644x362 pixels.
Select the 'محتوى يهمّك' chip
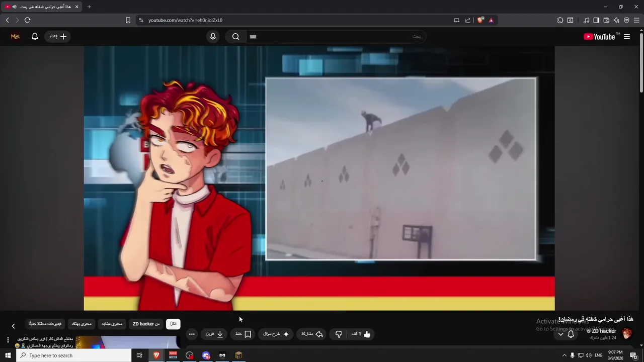82,324
